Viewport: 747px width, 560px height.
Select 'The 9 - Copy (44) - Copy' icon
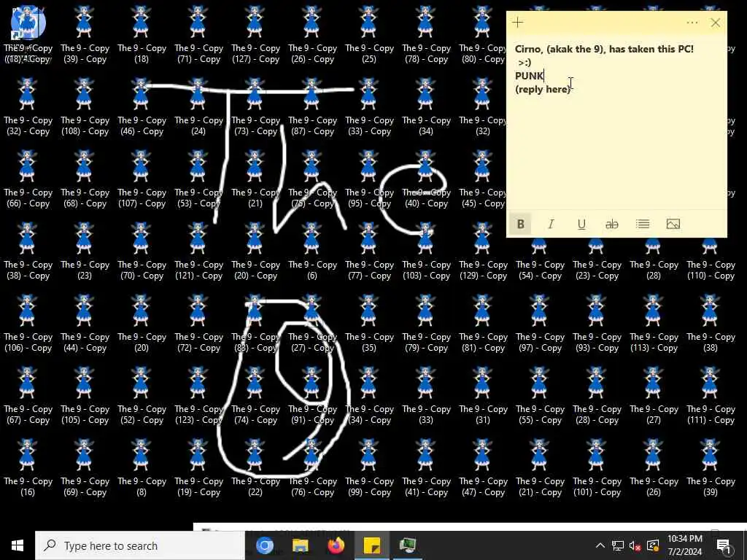point(85,323)
